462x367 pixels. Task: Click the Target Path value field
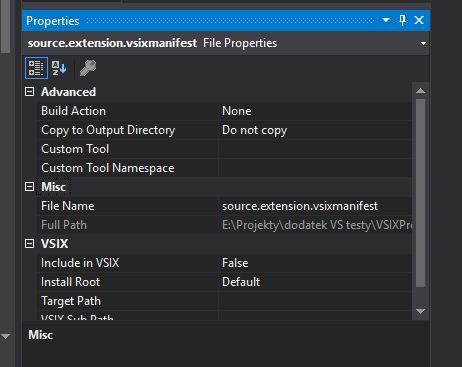(315, 301)
